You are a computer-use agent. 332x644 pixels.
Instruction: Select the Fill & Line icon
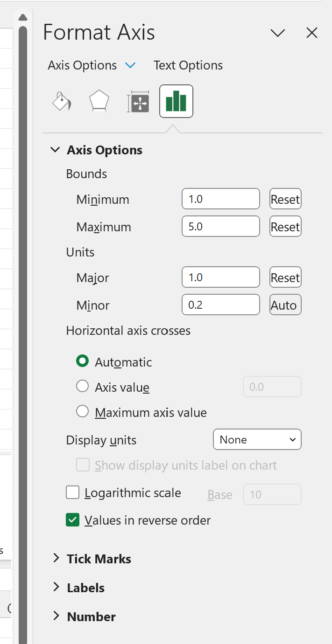(x=62, y=101)
